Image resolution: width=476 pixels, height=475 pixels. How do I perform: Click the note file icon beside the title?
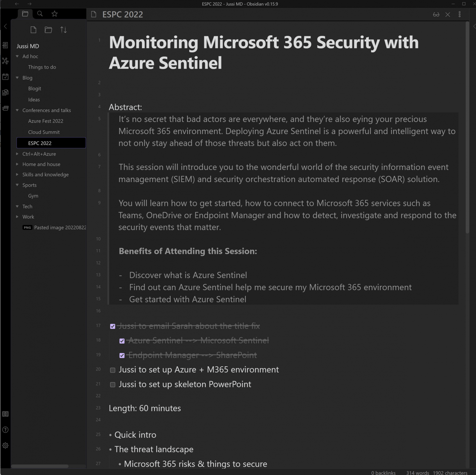click(94, 14)
